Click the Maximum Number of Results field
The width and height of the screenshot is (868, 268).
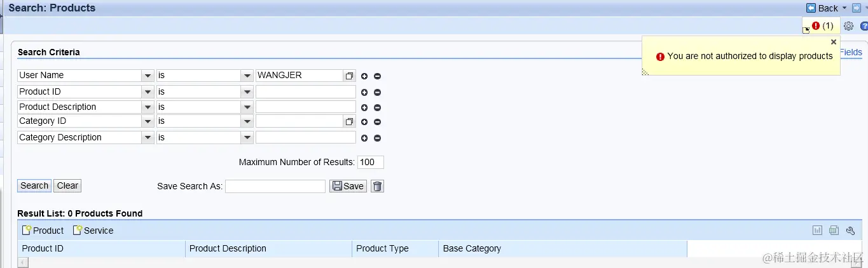point(371,163)
